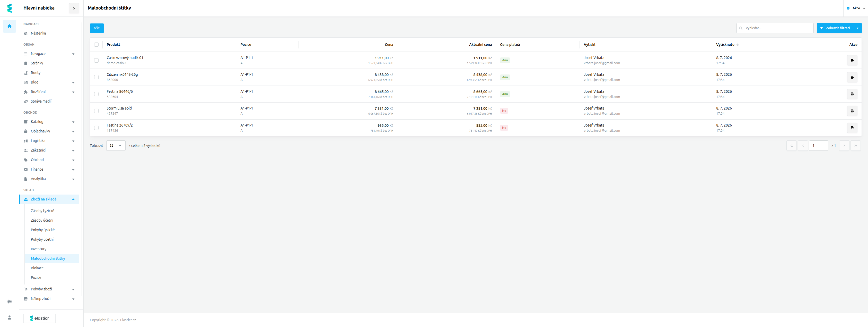Image resolution: width=868 pixels, height=327 pixels.
Task: Check the Storm Elsa eojd row
Action: coord(96,111)
